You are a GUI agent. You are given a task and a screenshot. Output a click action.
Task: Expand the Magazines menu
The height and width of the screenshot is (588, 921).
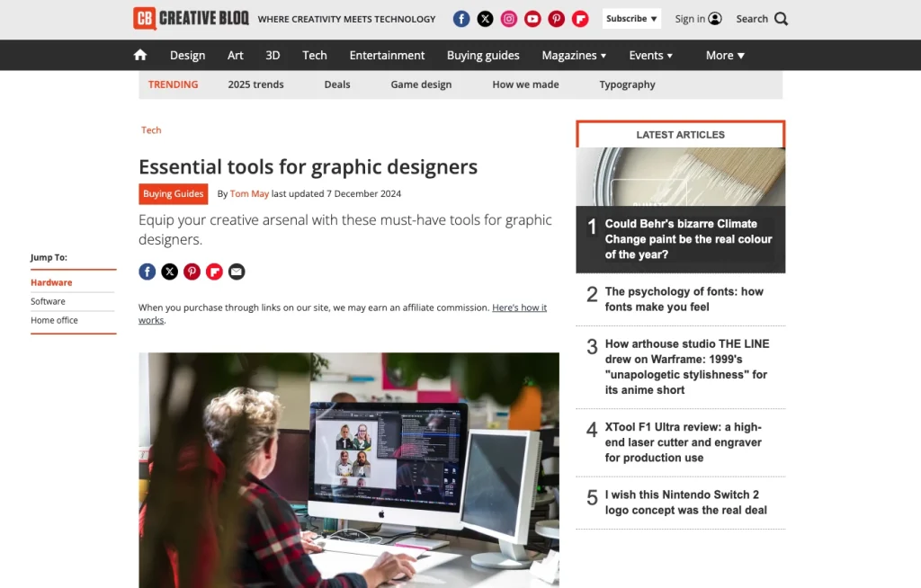[573, 55]
